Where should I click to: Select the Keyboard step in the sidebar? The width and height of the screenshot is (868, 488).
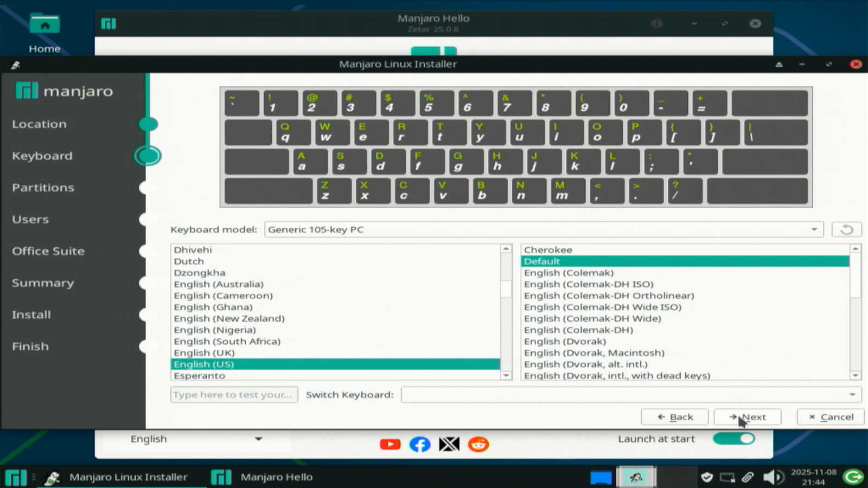[x=42, y=156]
